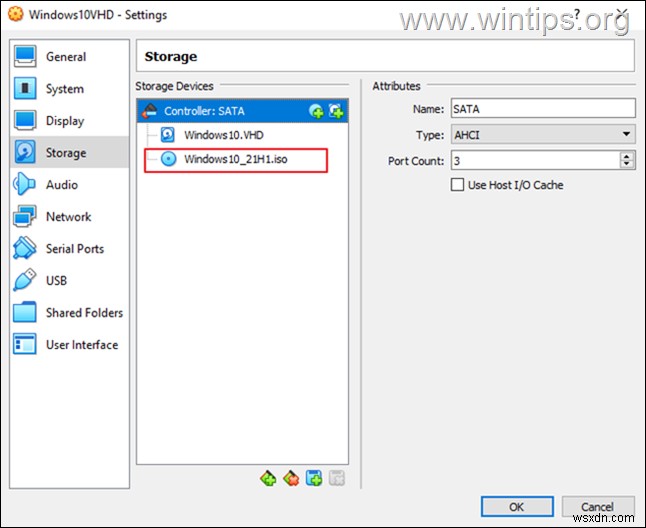Open the controller Type dropdown

point(543,134)
